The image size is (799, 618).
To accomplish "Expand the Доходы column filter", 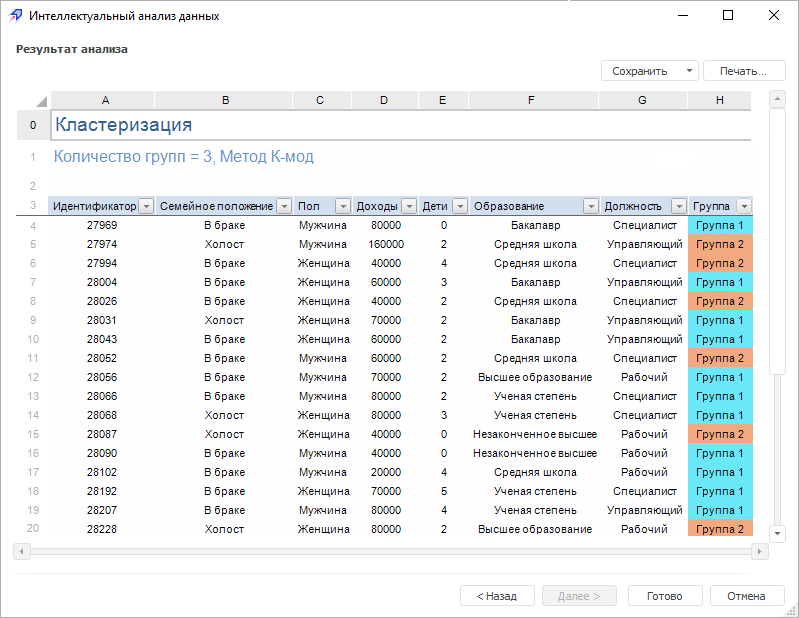I will click(x=409, y=206).
